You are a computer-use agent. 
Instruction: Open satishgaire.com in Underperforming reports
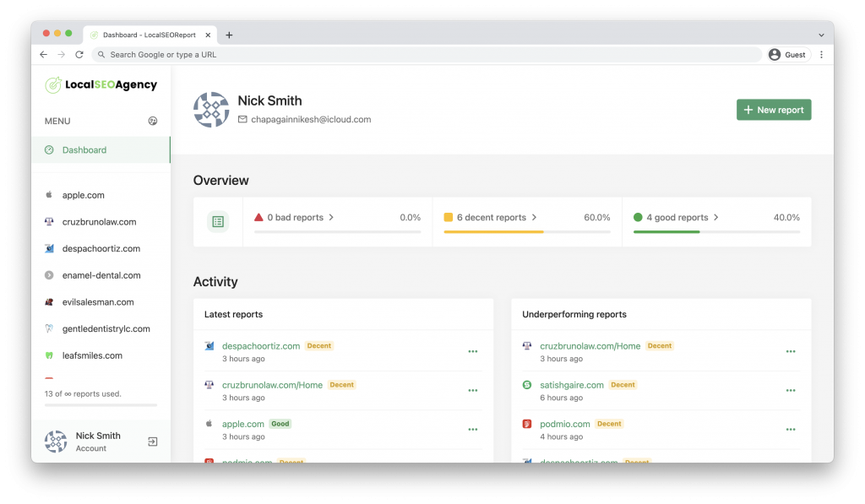572,386
